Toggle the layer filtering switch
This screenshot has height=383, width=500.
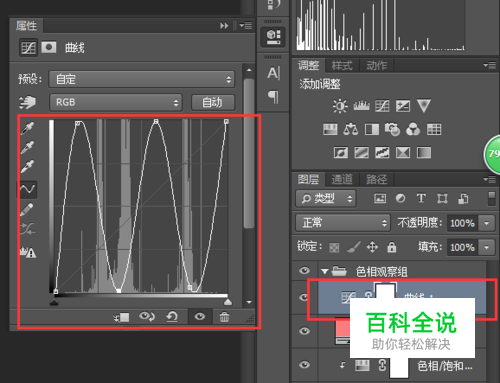(492, 199)
